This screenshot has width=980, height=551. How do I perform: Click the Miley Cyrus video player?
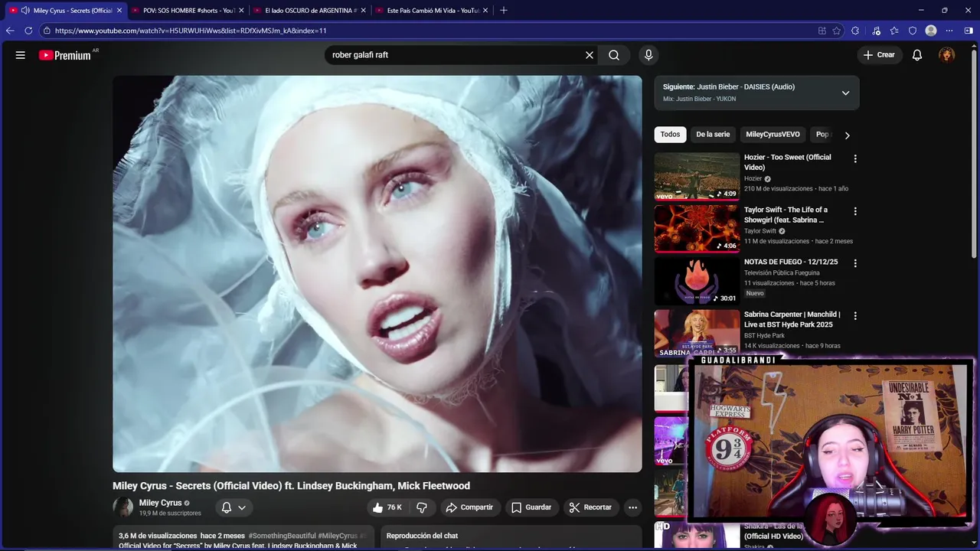[377, 274]
